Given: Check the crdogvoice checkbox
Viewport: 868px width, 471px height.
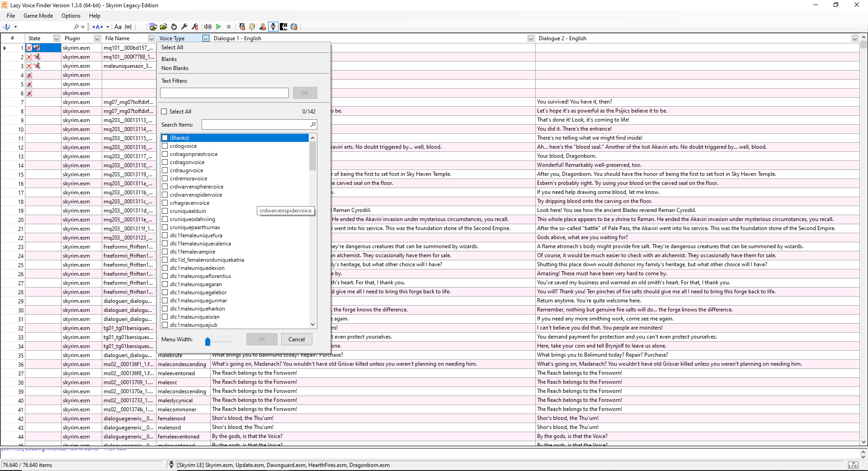Looking at the screenshot, I should pyautogui.click(x=165, y=146).
